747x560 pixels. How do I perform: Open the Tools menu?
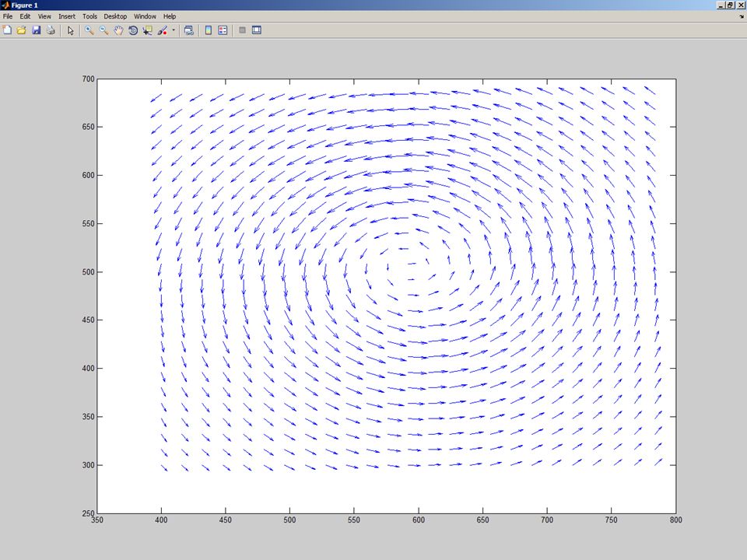coord(89,16)
